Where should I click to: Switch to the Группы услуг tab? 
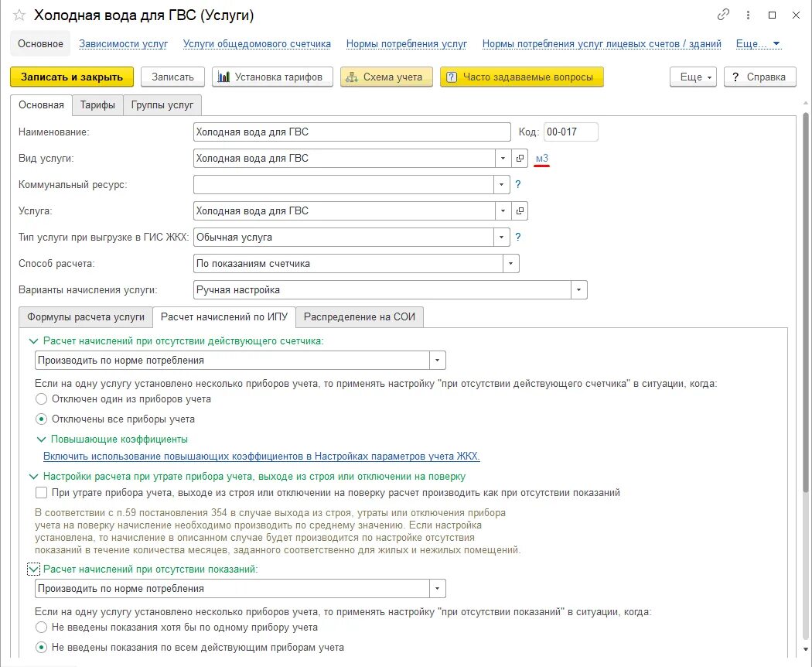coord(162,105)
